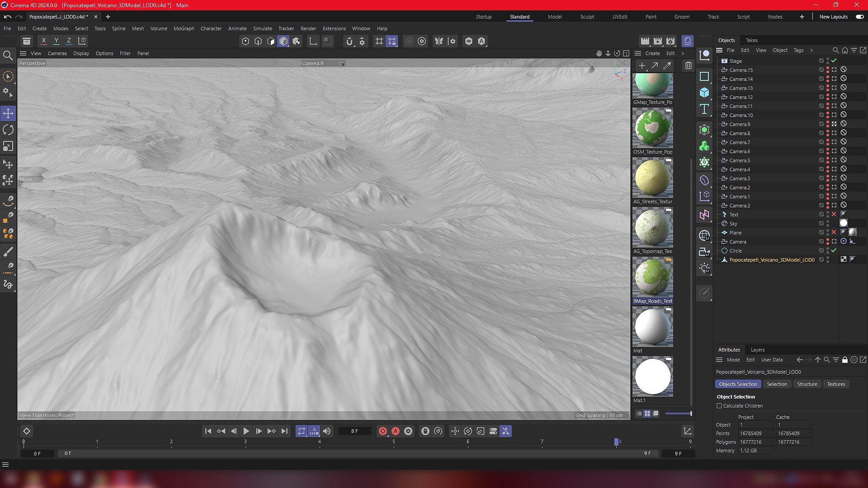This screenshot has height=488, width=868.
Task: Click the Objects Selection button
Action: (x=738, y=384)
